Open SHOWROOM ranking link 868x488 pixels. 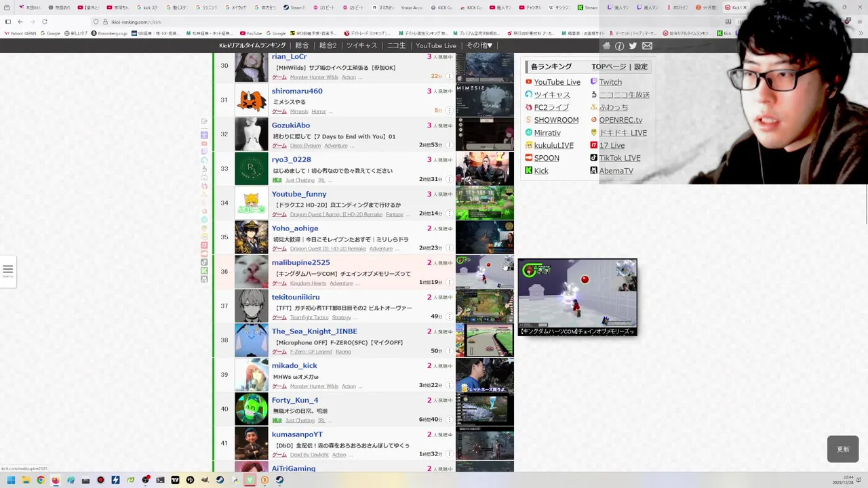556,120
